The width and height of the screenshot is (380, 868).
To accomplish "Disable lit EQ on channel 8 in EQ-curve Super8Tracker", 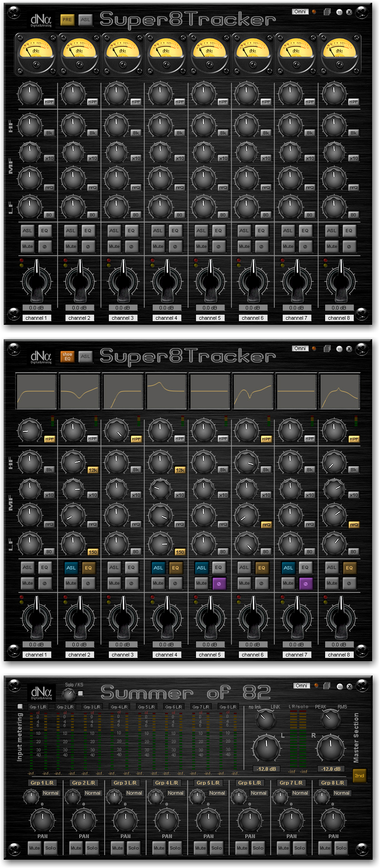I will tap(349, 568).
